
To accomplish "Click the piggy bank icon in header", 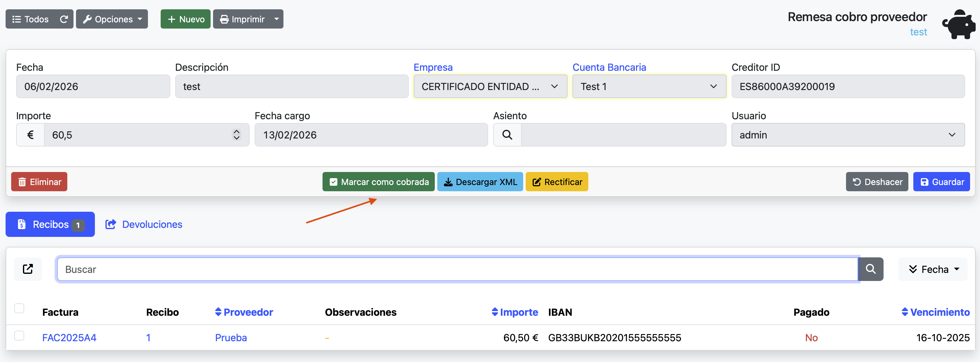I will [959, 24].
